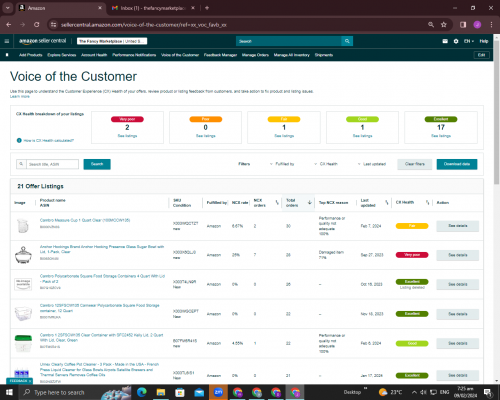500x400 pixels.
Task: See details for Anchor Hocking Sugar Bowl
Action: click(458, 255)
